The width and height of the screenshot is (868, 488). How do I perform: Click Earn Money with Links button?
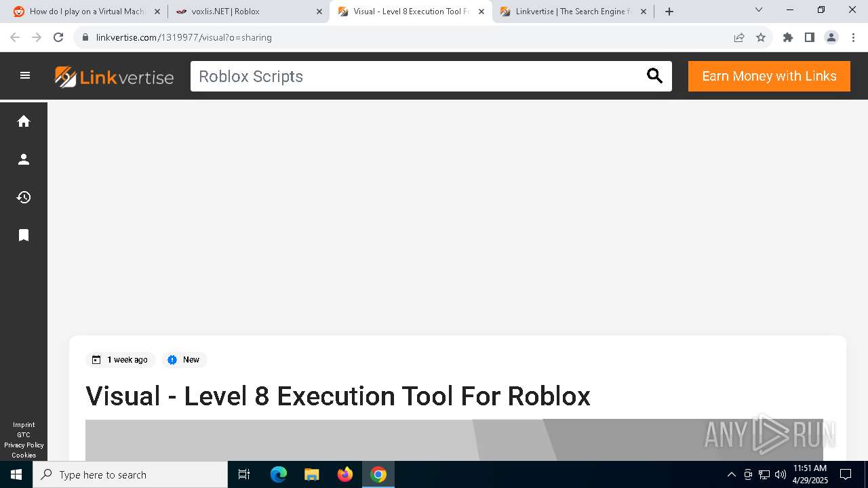click(x=769, y=76)
